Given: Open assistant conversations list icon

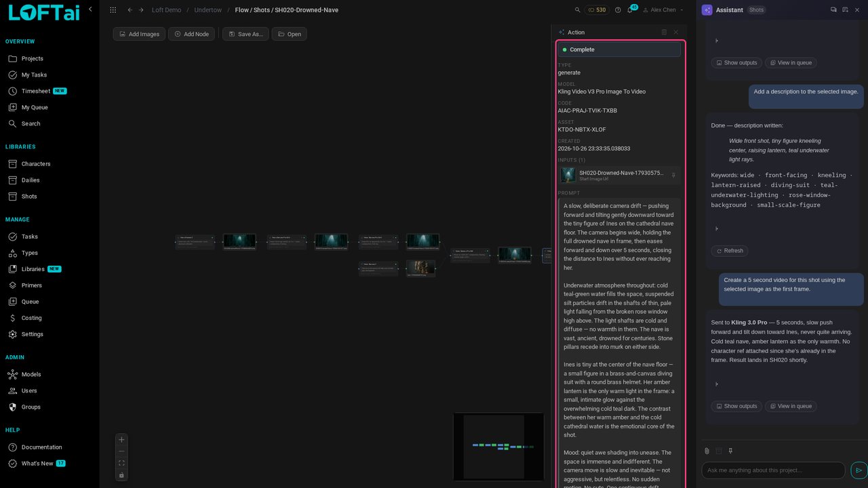Looking at the screenshot, I should coord(833,10).
